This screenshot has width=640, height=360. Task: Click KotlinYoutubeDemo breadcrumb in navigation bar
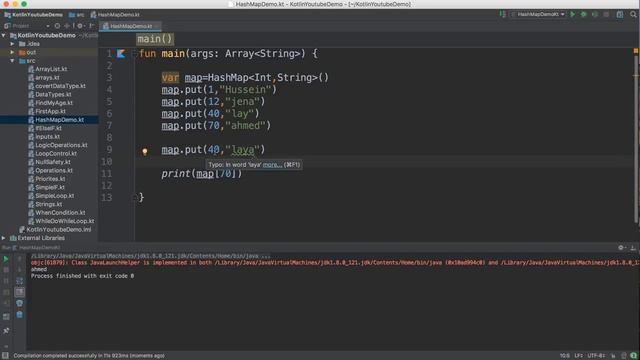pyautogui.click(x=33, y=15)
